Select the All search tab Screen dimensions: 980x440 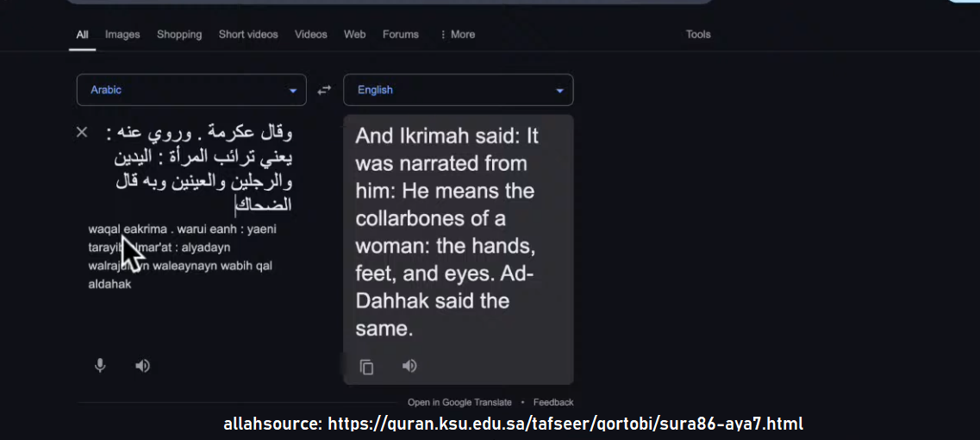point(82,35)
